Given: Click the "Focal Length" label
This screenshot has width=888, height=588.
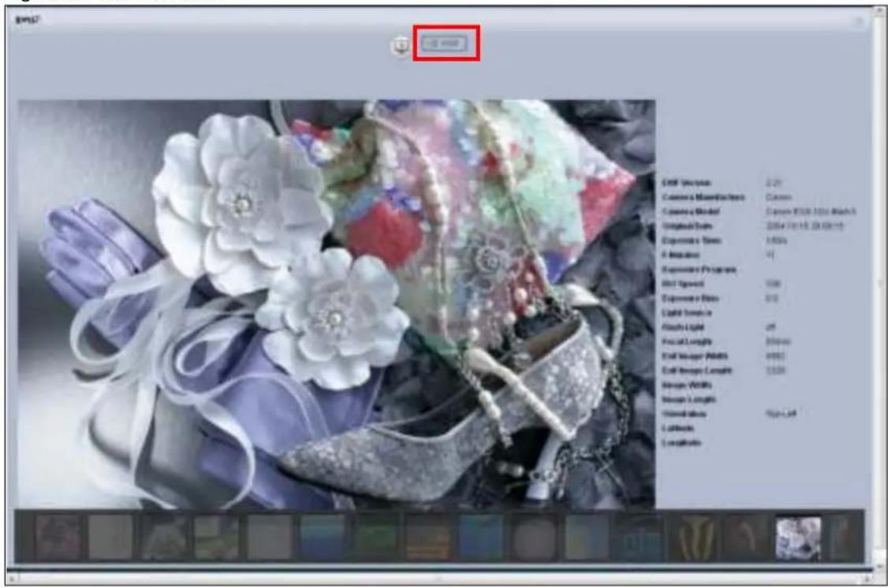Looking at the screenshot, I should pyautogui.click(x=686, y=341).
